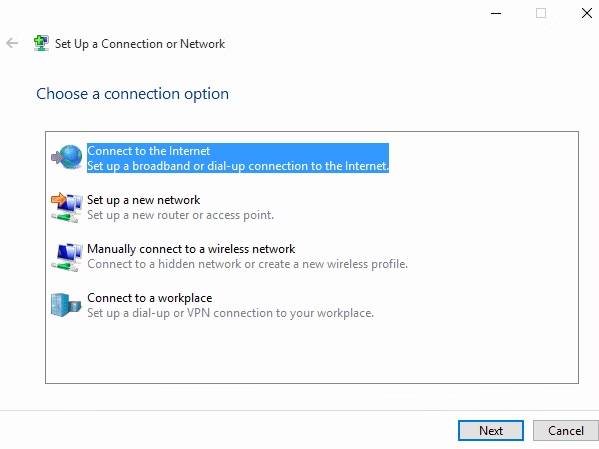This screenshot has width=599, height=449.
Task: Go back using the left arrow icon
Action: 12,43
